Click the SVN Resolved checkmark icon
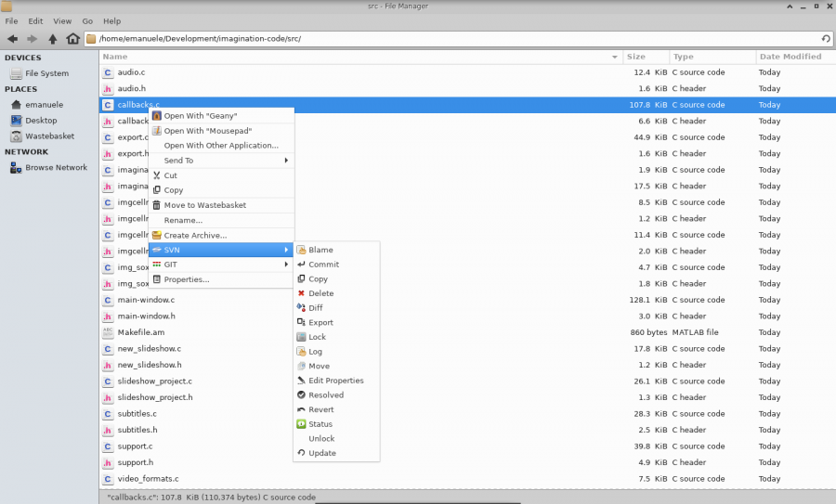 pyautogui.click(x=301, y=394)
